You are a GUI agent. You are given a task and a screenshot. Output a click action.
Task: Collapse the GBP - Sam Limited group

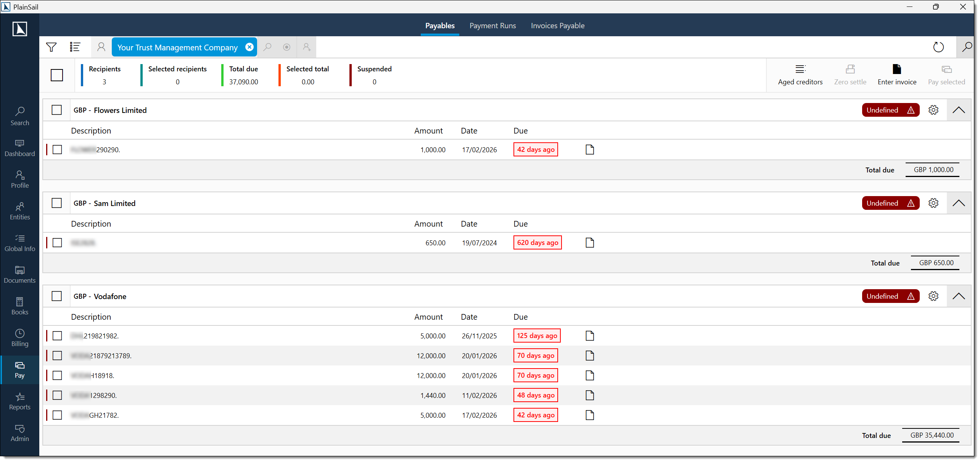pyautogui.click(x=959, y=203)
